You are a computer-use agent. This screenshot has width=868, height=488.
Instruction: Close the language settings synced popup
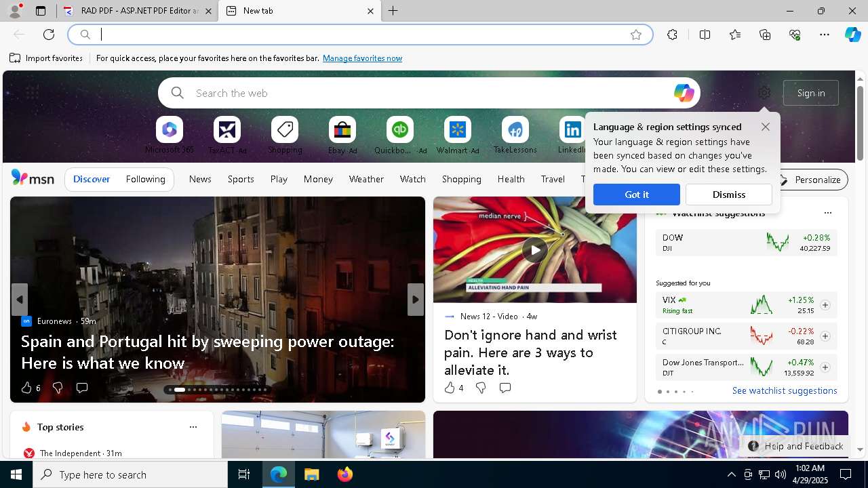coord(766,127)
